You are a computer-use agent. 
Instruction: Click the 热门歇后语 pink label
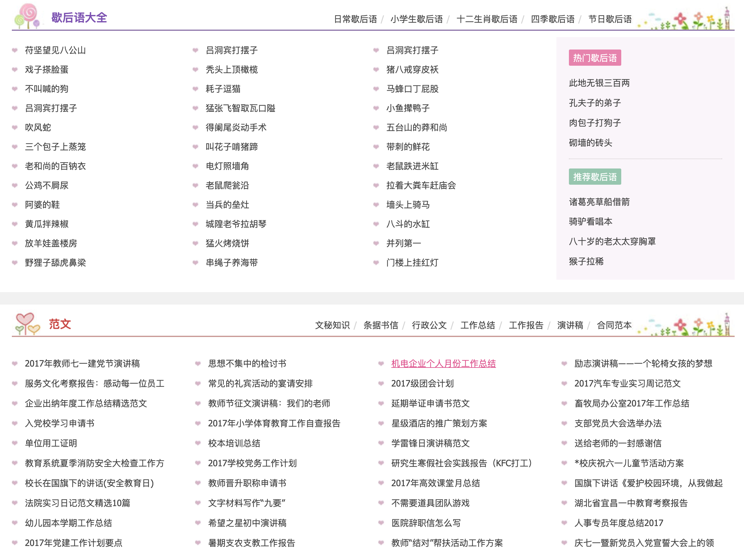[595, 58]
